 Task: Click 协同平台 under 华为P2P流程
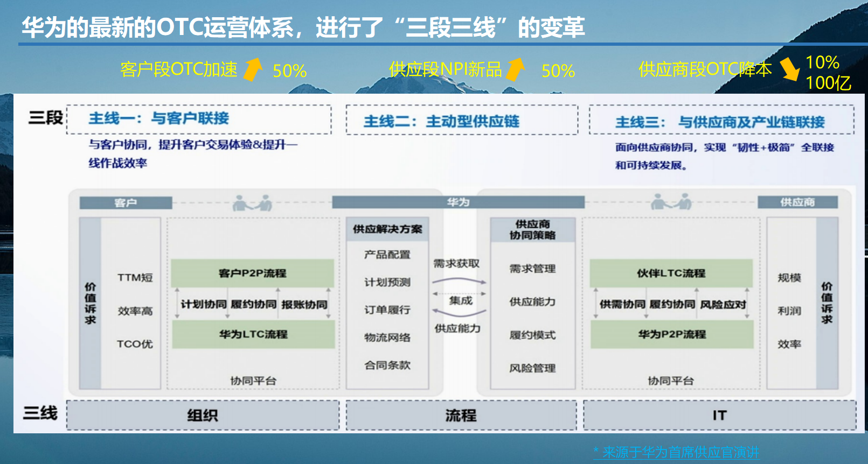pos(671,381)
